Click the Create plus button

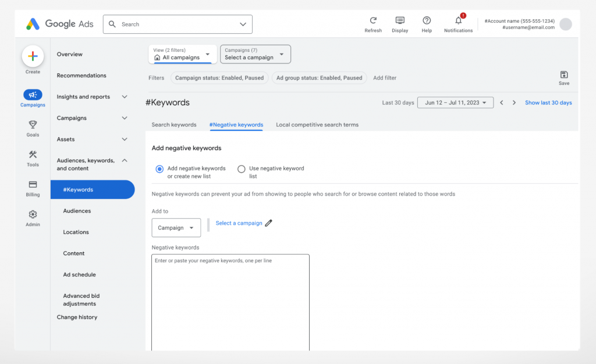(33, 56)
